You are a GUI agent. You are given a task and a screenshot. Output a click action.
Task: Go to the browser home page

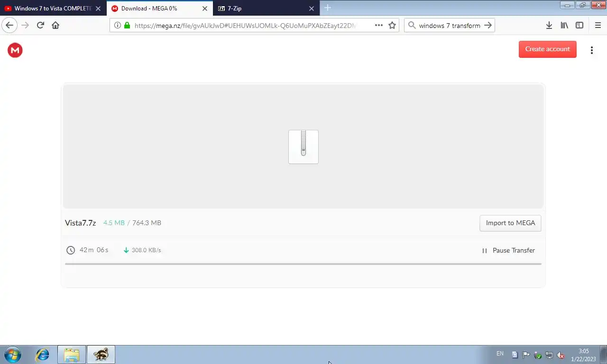pyautogui.click(x=55, y=26)
